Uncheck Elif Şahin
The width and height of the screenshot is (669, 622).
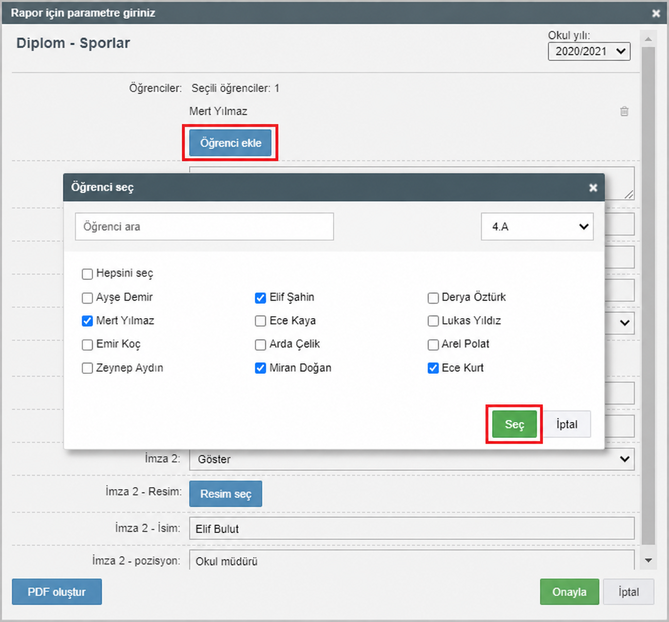coord(260,298)
